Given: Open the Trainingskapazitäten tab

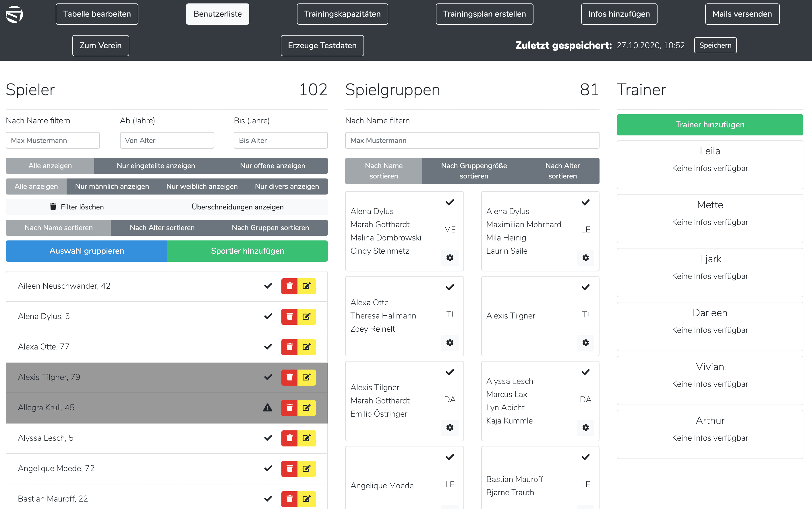Looking at the screenshot, I should tap(342, 14).
